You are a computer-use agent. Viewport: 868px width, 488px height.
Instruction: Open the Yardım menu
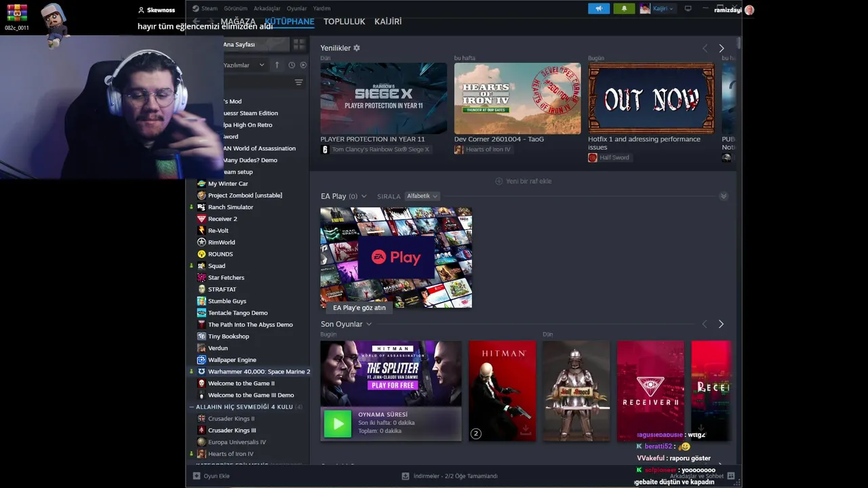pos(321,9)
